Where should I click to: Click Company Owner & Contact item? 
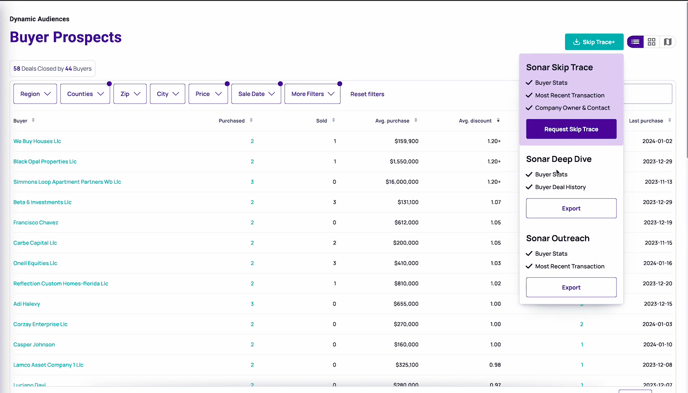pyautogui.click(x=572, y=108)
